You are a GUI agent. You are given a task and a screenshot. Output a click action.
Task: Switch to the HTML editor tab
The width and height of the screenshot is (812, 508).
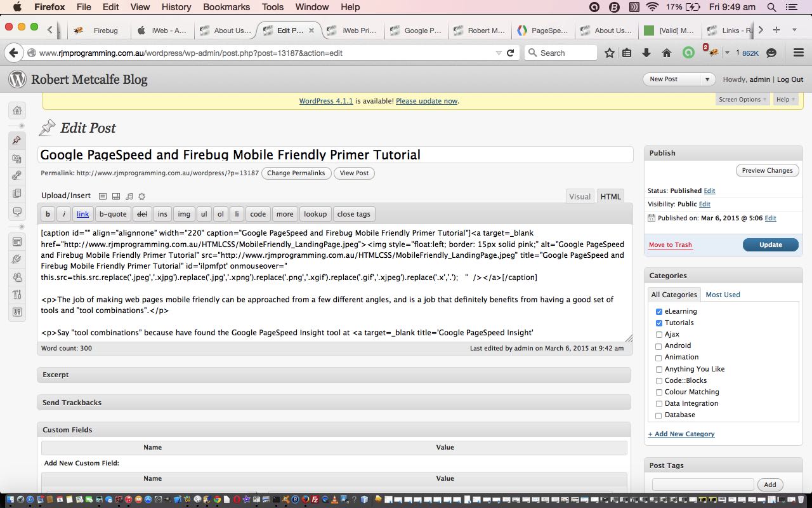610,196
